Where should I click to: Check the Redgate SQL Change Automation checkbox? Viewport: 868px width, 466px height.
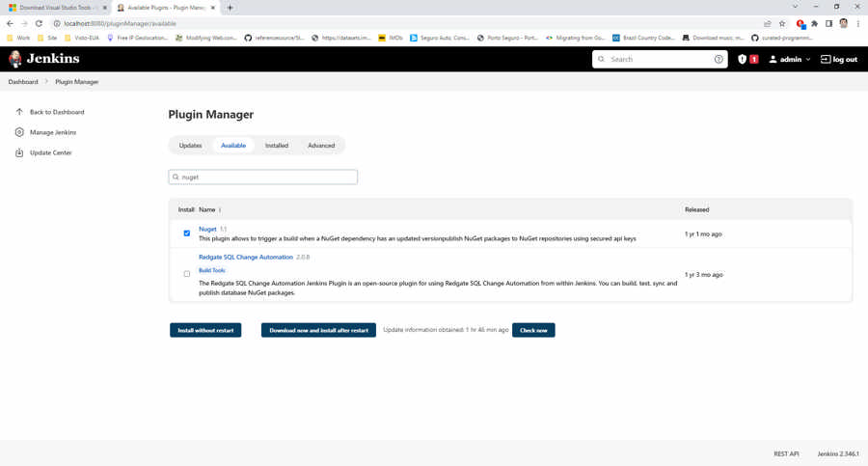[187, 274]
